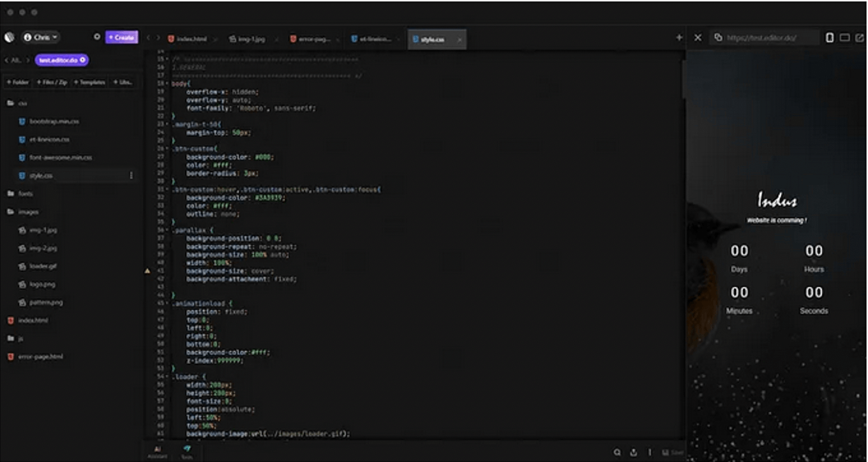Close the style.css editor tab
The height and width of the screenshot is (462, 868).
[x=459, y=40]
